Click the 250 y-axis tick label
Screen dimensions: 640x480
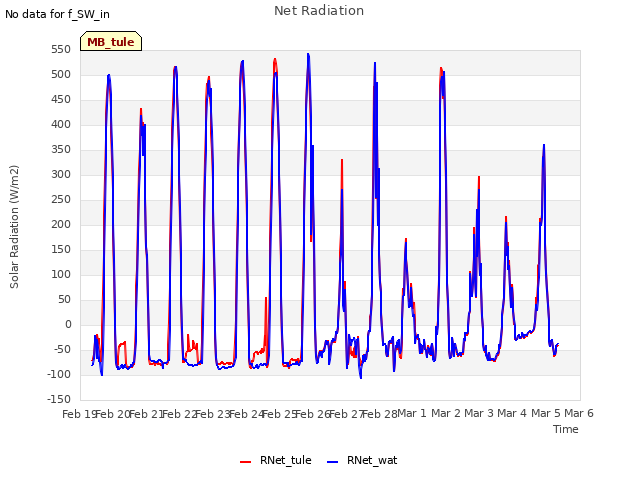pyautogui.click(x=61, y=200)
